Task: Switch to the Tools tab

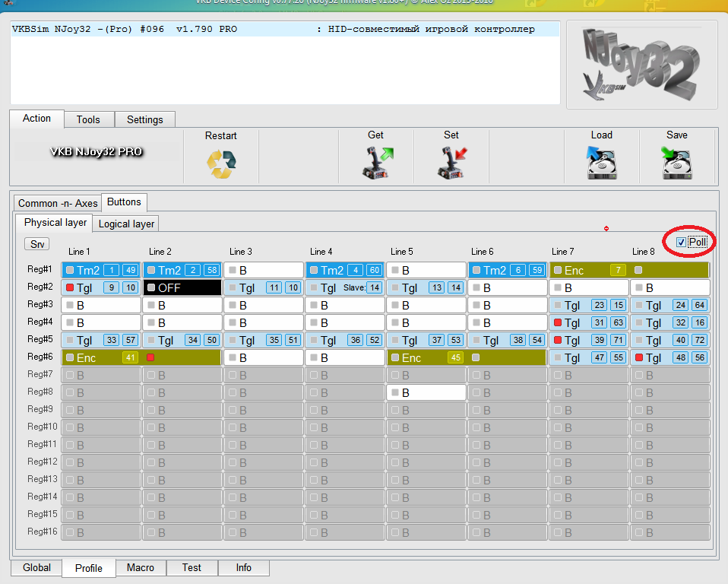Action: point(88,120)
